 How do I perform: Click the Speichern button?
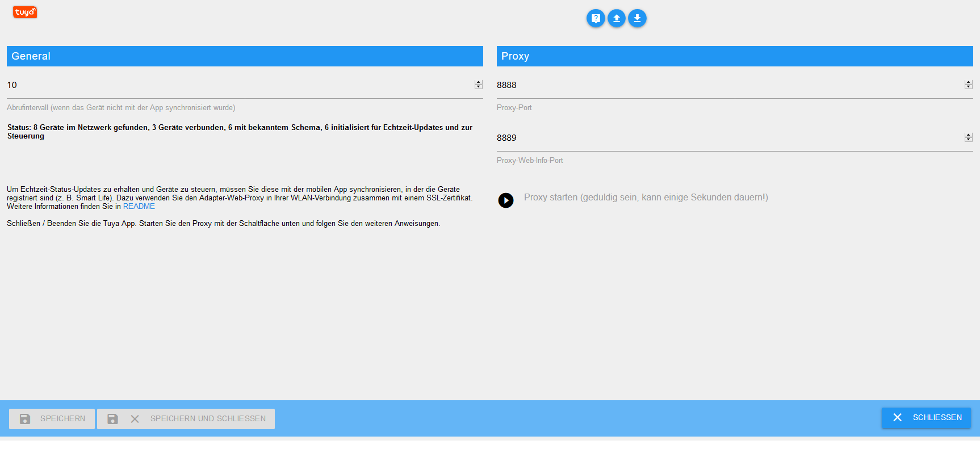(52, 419)
